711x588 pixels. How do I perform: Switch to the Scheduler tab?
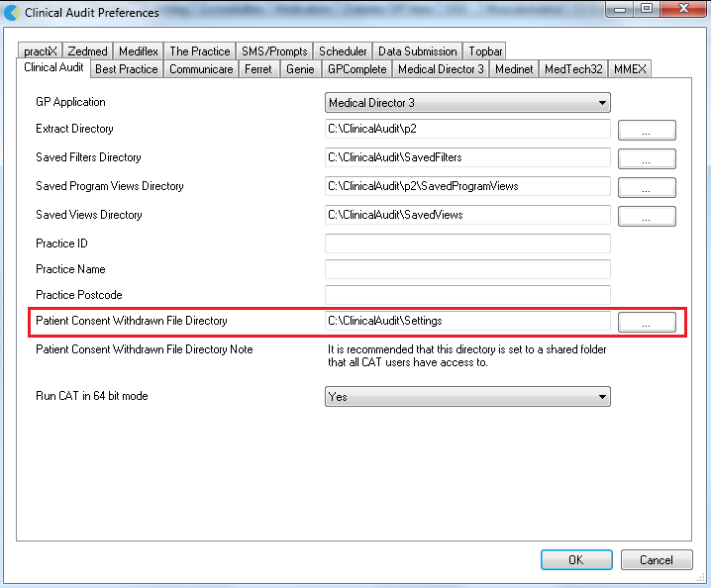point(343,51)
